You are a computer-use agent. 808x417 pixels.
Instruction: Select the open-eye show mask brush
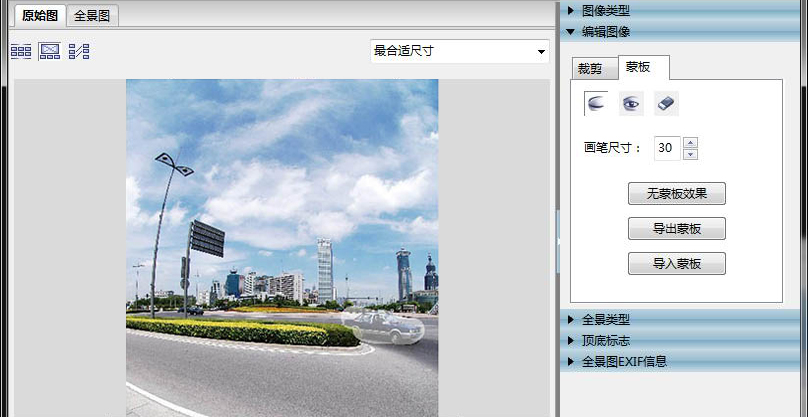pos(631,102)
